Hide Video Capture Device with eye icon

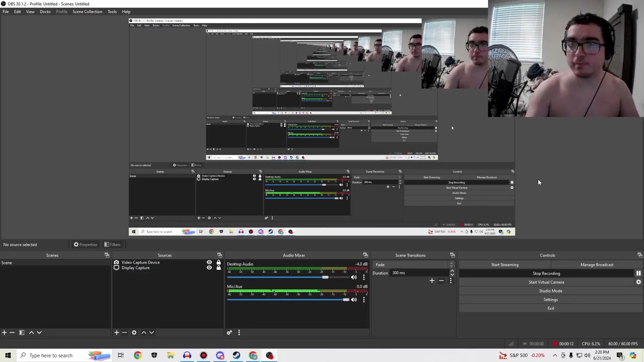coord(209,262)
